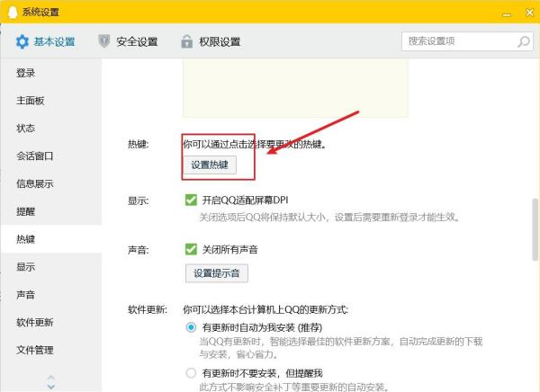Focus the 搜索设置项 search field
Screen dimensions: 540x392
click(x=467, y=41)
